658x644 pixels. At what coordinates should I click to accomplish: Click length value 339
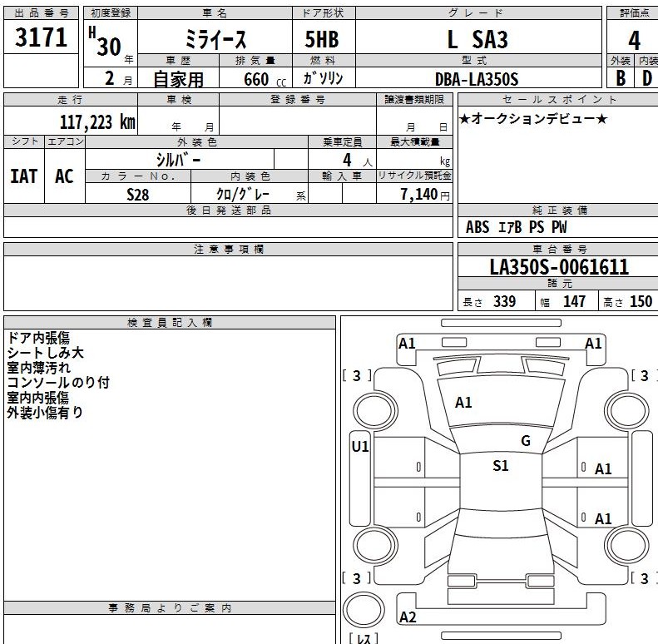(x=504, y=301)
